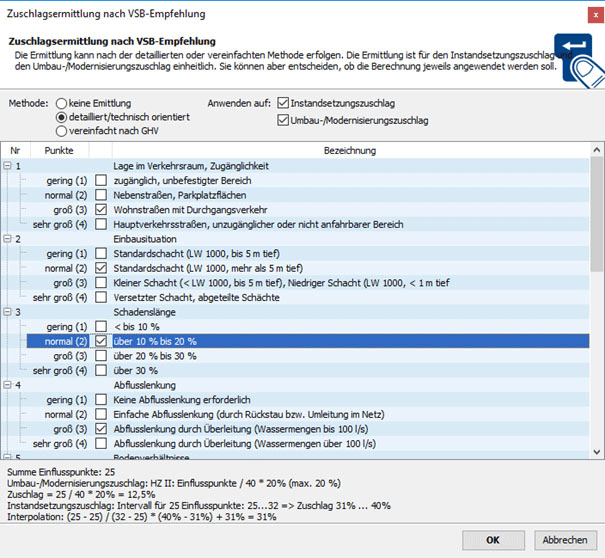This screenshot has width=605, height=558.
Task: Check 'Standardschacht (LW 1000, bis 5 m tief)' checkbox
Action: [x=101, y=254]
